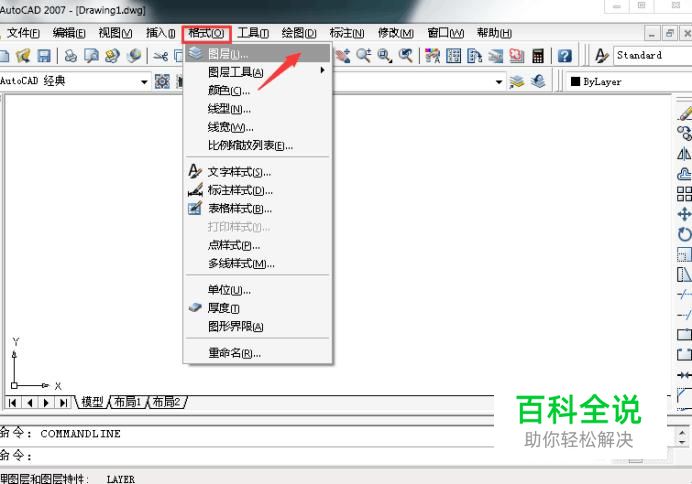Choose 线型 in the Format menu
Viewport: 692px width, 484px height.
257,109
